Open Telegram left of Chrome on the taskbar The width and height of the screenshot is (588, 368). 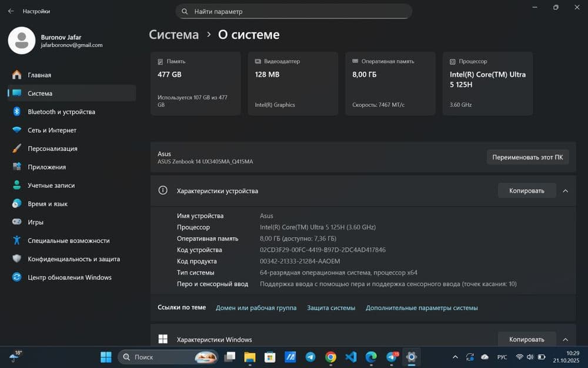[310, 357]
